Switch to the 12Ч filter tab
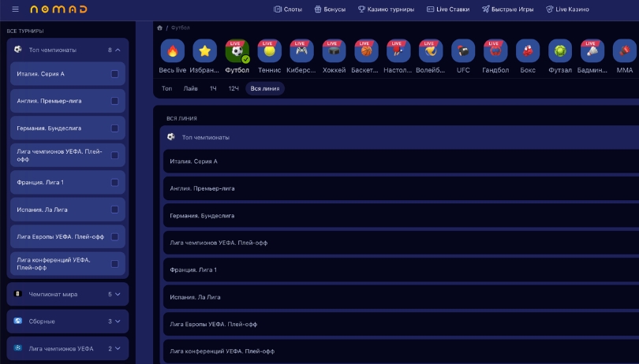 point(234,88)
